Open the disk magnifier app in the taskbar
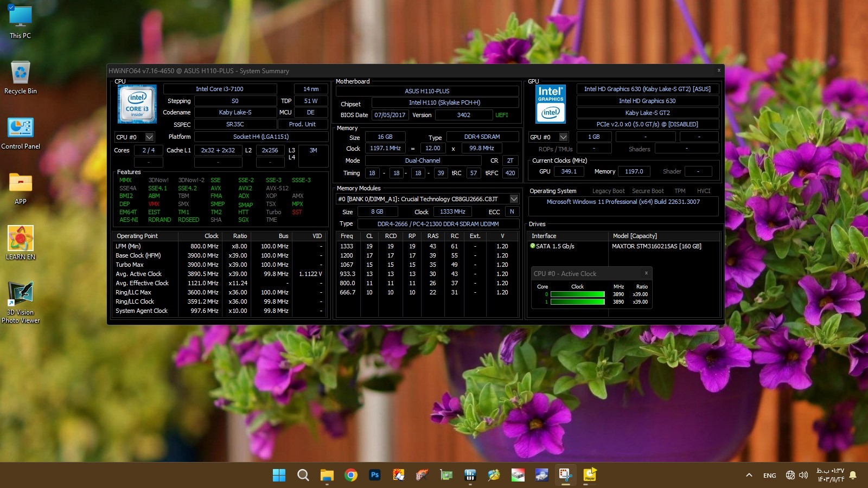The image size is (868, 488). [541, 475]
